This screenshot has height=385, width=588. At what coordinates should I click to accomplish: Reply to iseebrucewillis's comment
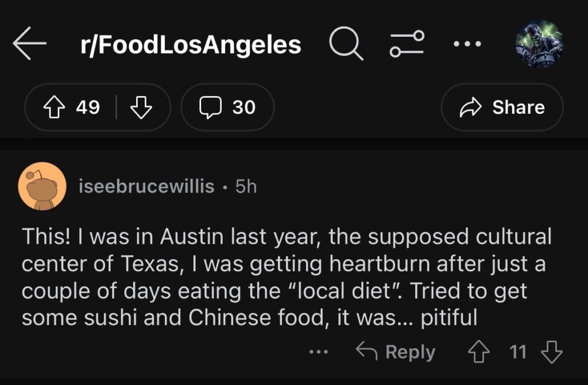(396, 352)
